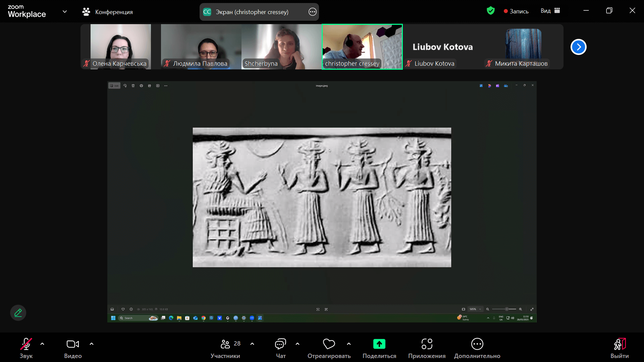Open the Дополнительно more options menu
Viewport: 644px width, 362px height.
[477, 348]
